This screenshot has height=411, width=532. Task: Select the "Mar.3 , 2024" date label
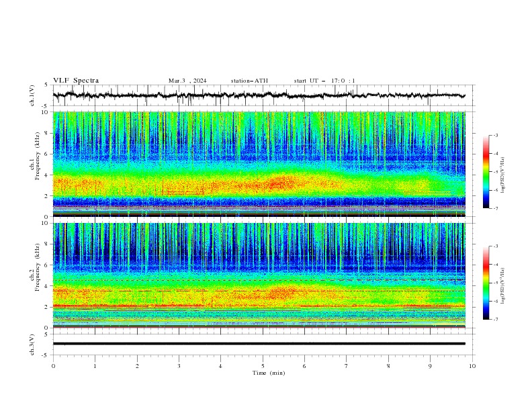pyautogui.click(x=187, y=81)
